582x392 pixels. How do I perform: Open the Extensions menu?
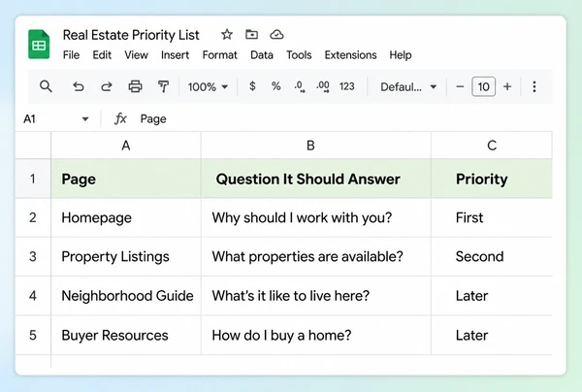pos(350,55)
